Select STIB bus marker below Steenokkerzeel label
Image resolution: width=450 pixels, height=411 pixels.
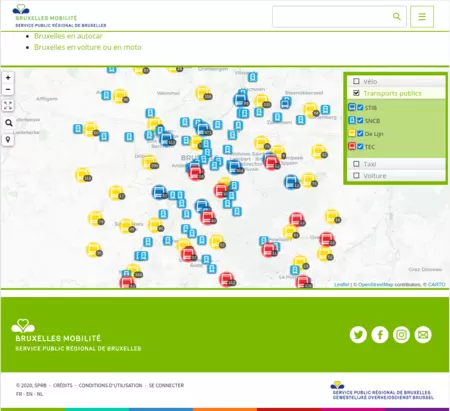285,104
